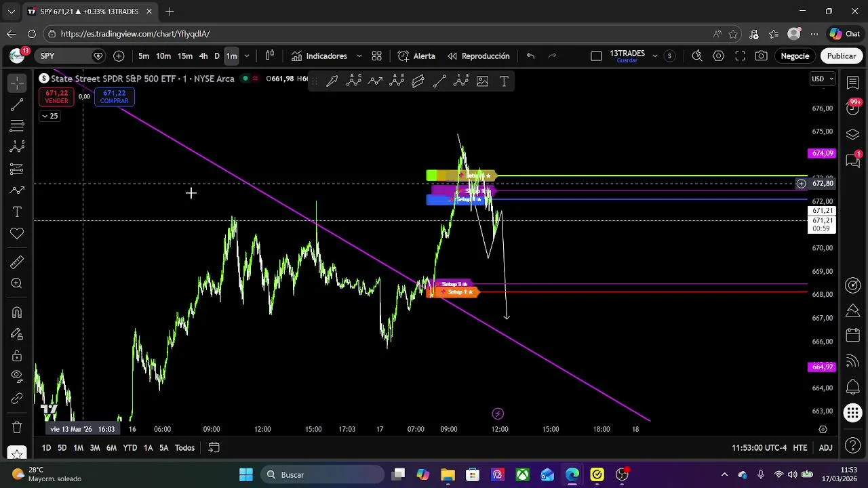This screenshot has height=488, width=868.
Task: Open the brush drawing tools
Action: point(17,190)
